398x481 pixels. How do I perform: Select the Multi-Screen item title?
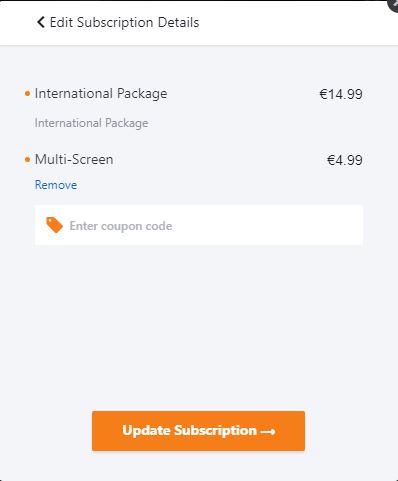coord(74,159)
